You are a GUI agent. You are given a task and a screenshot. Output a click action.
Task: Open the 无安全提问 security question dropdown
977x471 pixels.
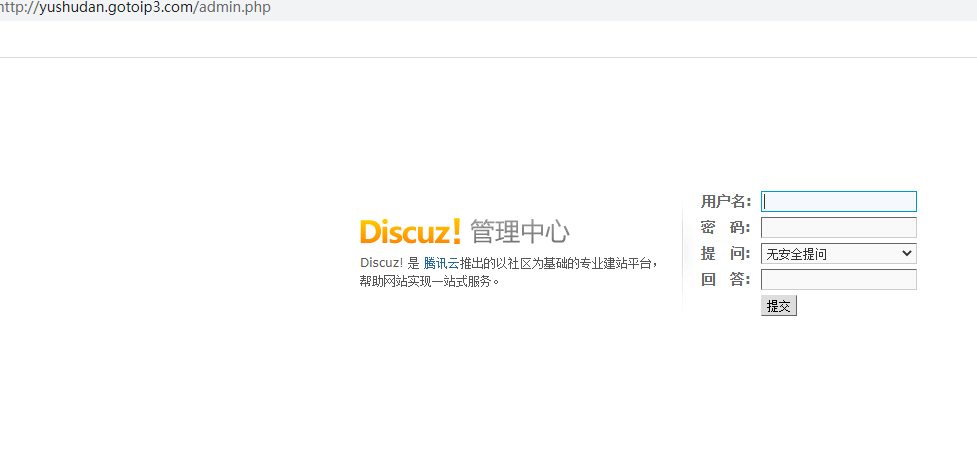pos(839,254)
